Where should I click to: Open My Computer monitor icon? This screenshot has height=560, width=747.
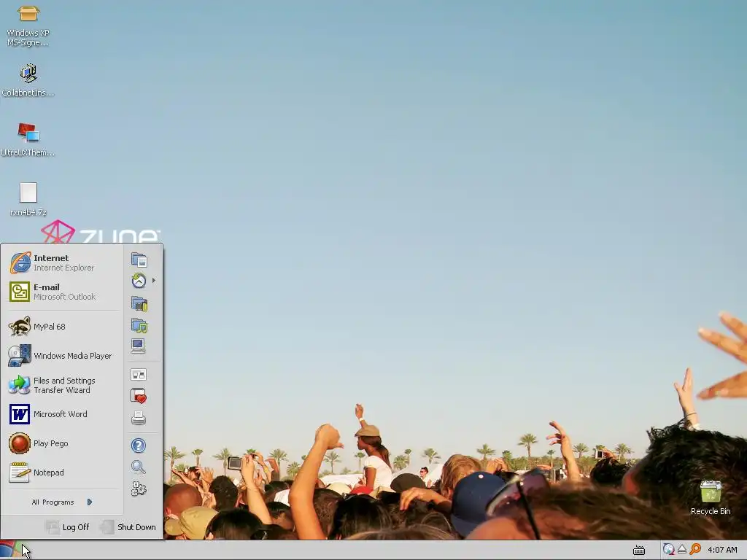click(x=138, y=346)
